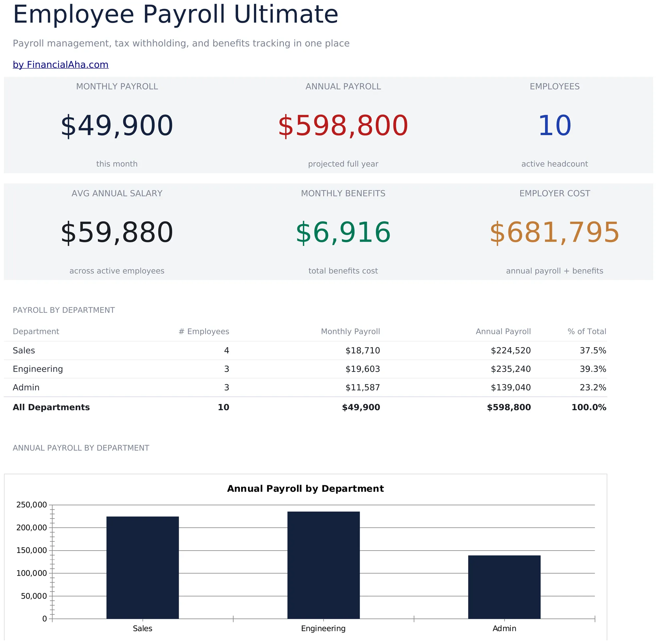Select the Admin department row name

tap(26, 388)
